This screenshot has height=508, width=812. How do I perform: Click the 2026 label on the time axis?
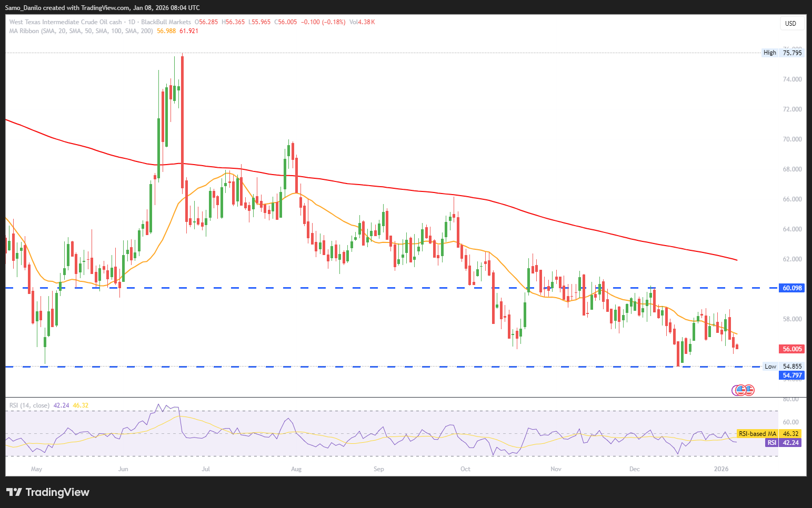(x=721, y=469)
